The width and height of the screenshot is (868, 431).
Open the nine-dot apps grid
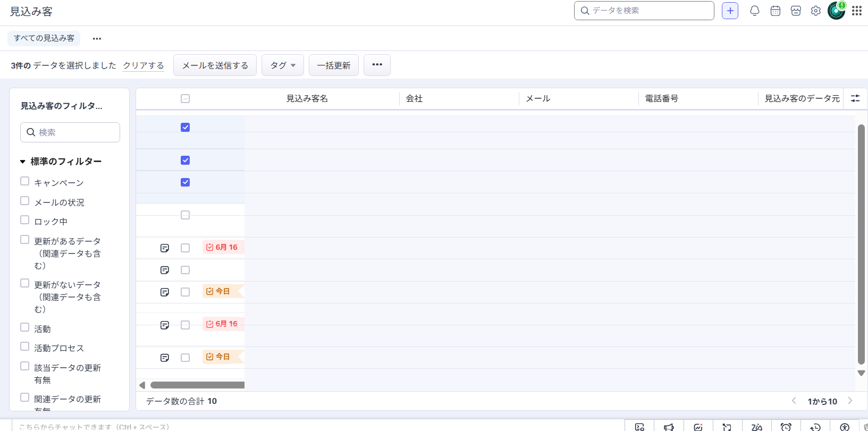(x=857, y=11)
